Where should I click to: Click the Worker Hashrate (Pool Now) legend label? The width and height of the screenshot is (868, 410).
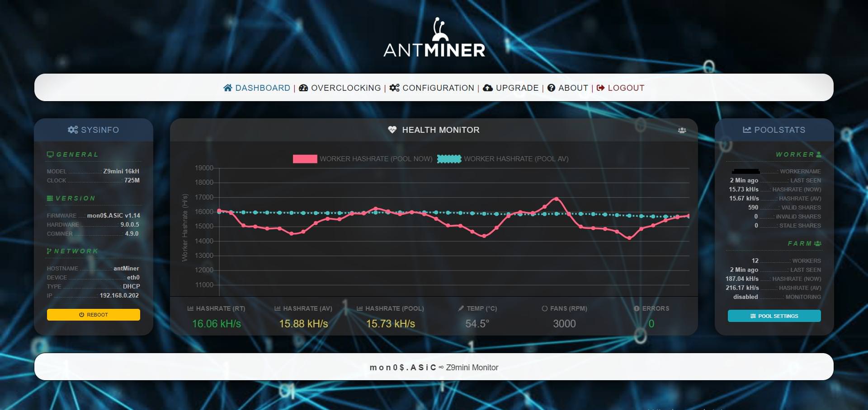click(x=376, y=159)
